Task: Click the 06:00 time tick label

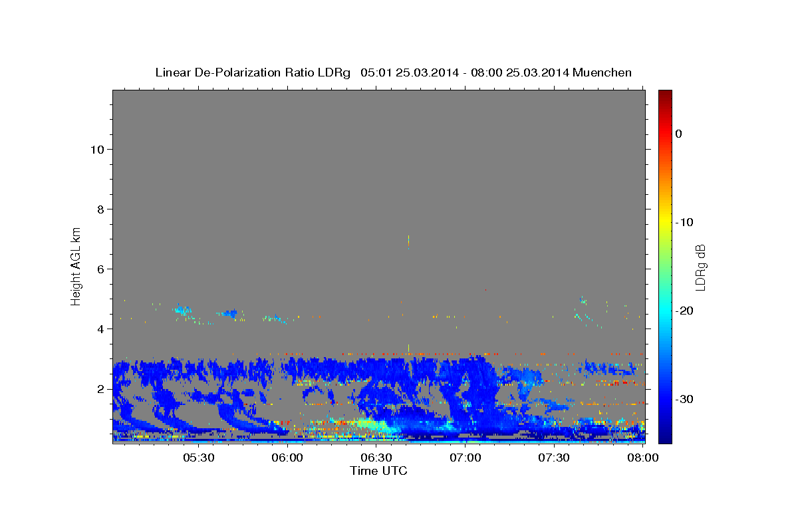Action: coord(287,458)
